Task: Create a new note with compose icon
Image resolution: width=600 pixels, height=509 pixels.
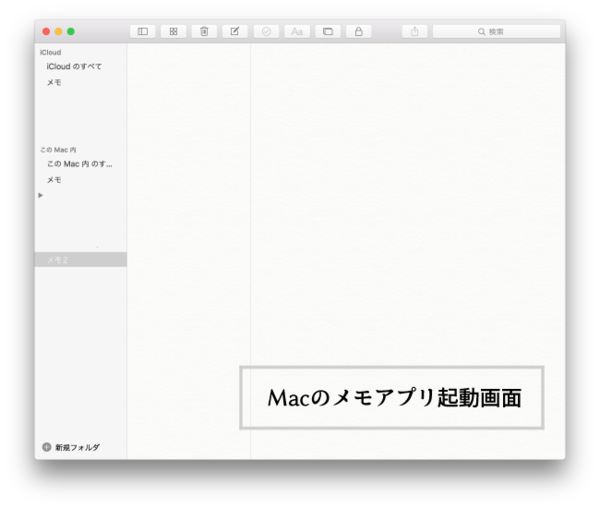Action: (235, 31)
